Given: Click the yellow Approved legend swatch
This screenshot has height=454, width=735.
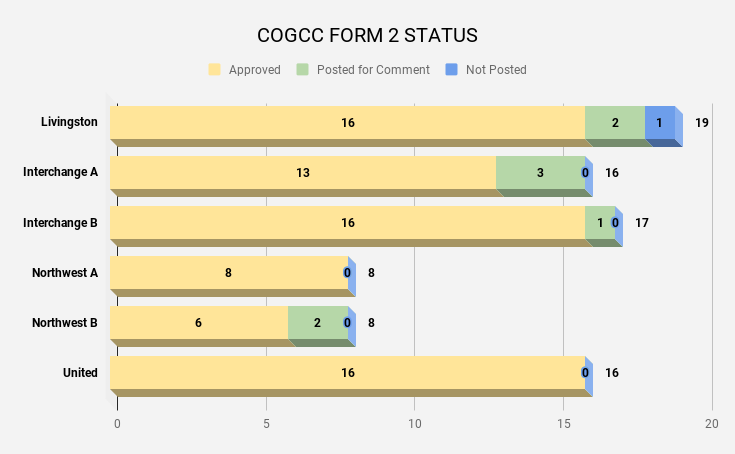Looking at the screenshot, I should point(214,70).
